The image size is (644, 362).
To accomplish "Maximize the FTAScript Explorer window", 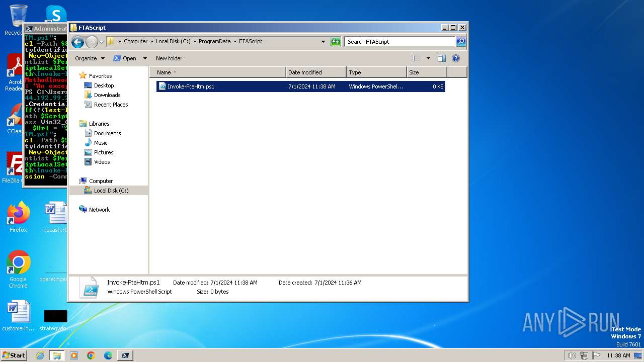I will (453, 28).
